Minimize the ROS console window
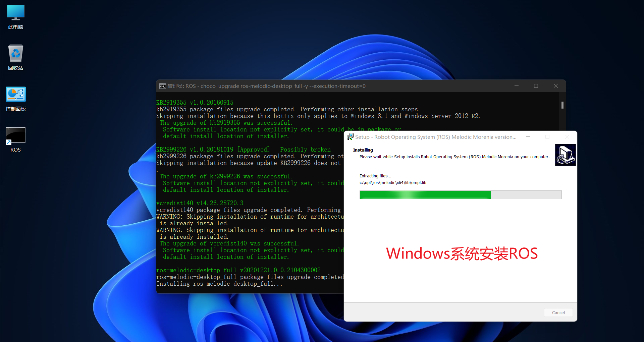 pos(517,86)
